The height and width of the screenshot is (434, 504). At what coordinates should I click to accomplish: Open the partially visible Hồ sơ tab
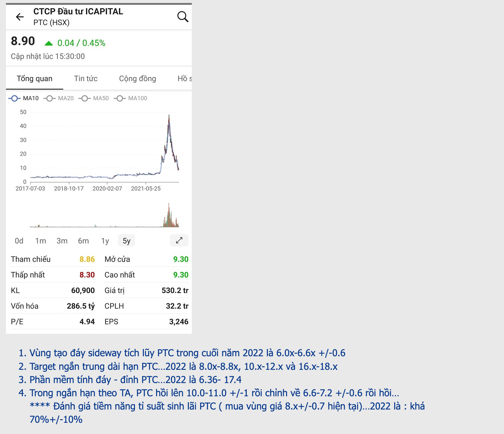click(x=185, y=79)
